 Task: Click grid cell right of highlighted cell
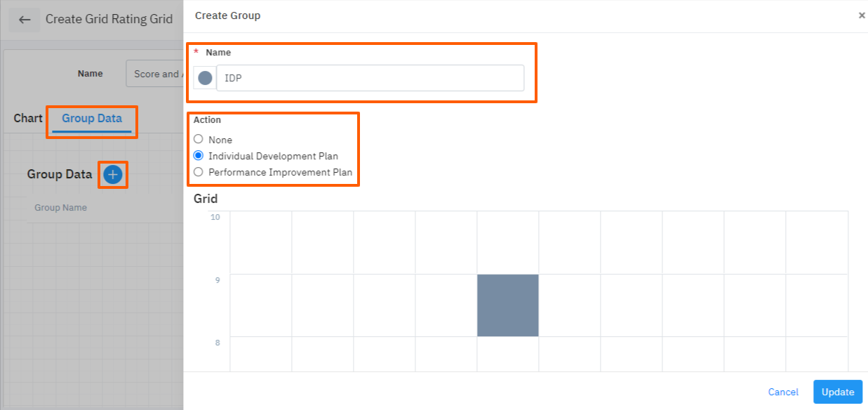[x=570, y=305]
